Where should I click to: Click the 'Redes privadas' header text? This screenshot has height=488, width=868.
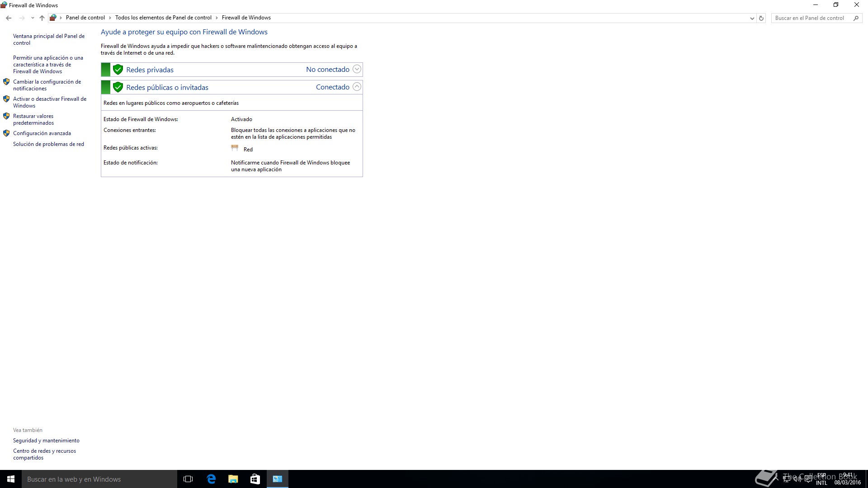coord(150,70)
